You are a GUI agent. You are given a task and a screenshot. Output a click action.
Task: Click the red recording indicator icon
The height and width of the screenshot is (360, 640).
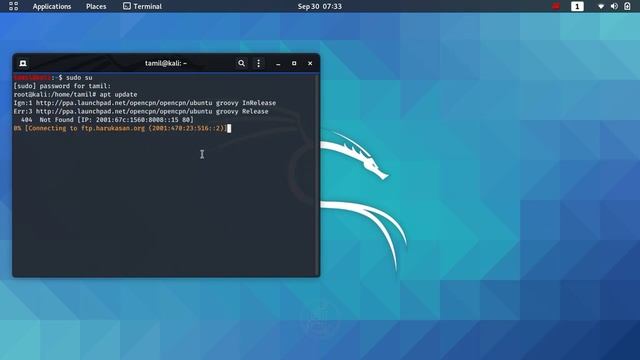(556, 6)
